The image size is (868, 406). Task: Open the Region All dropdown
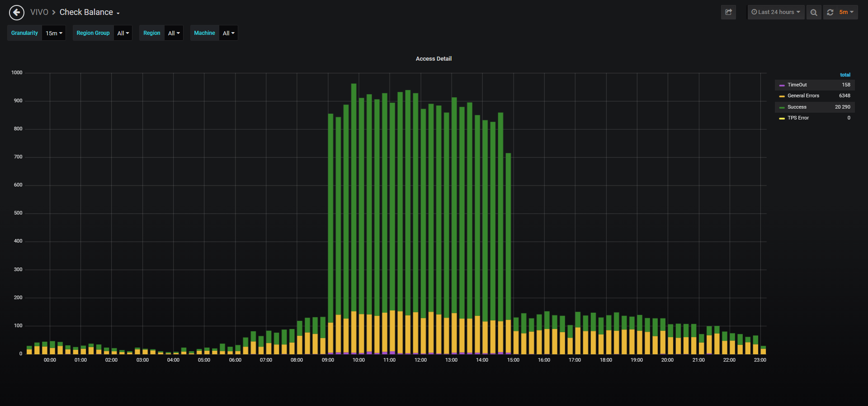tap(174, 33)
